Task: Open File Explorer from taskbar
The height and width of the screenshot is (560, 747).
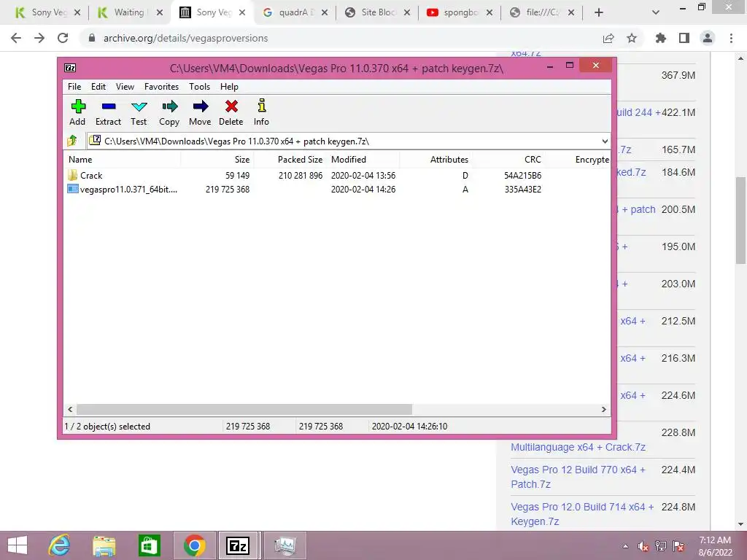Action: click(104, 545)
